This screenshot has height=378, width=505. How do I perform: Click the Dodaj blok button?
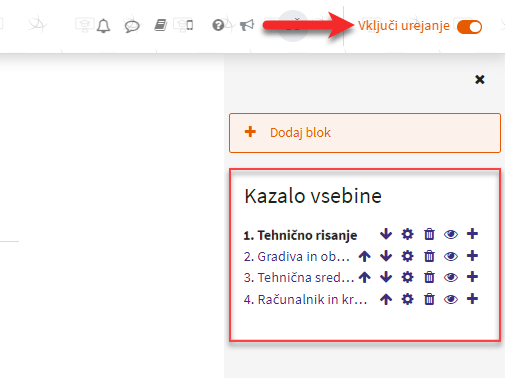pyautogui.click(x=365, y=133)
